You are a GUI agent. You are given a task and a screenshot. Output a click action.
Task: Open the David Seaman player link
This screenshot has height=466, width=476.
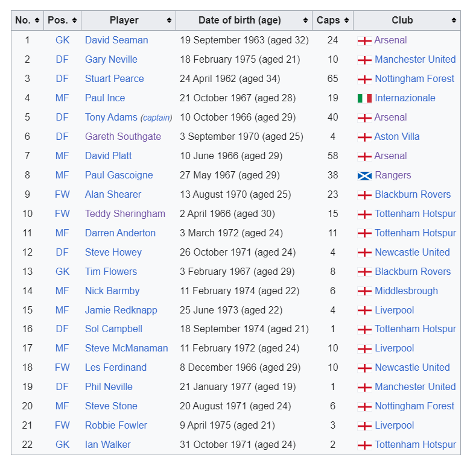pyautogui.click(x=116, y=40)
